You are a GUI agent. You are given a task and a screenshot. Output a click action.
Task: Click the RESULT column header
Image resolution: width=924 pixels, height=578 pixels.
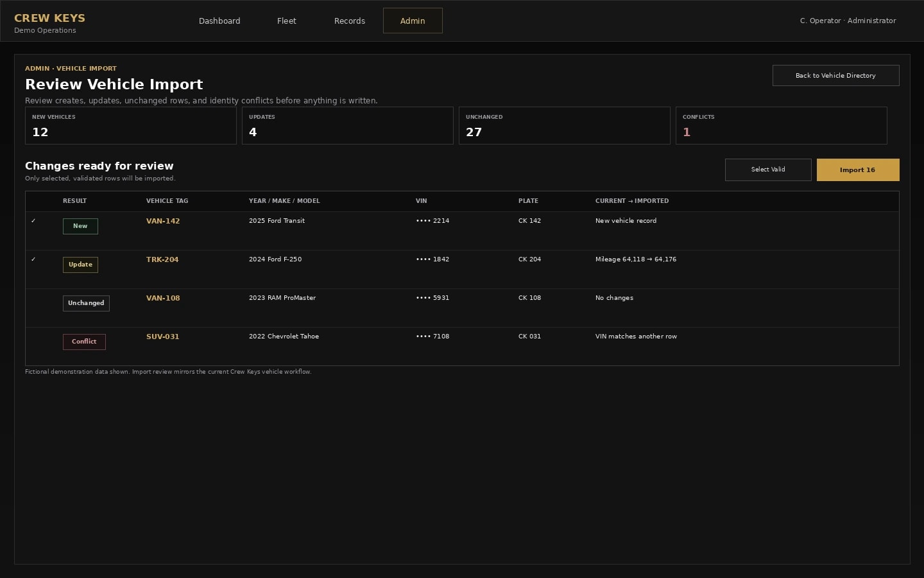pos(74,201)
